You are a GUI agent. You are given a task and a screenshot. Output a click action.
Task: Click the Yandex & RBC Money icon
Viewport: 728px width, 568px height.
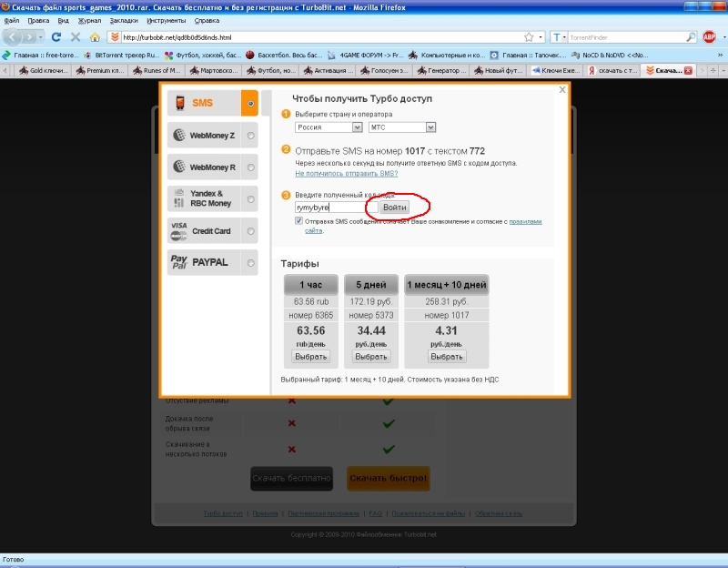178,198
